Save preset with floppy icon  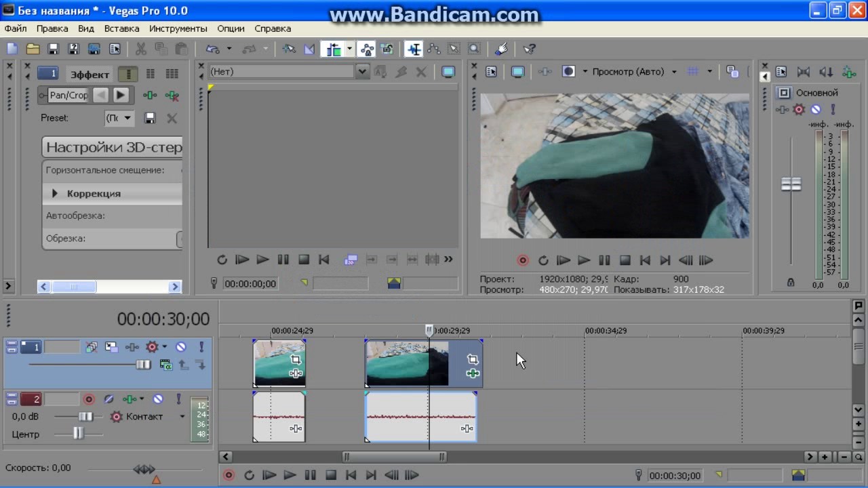pyautogui.click(x=151, y=118)
